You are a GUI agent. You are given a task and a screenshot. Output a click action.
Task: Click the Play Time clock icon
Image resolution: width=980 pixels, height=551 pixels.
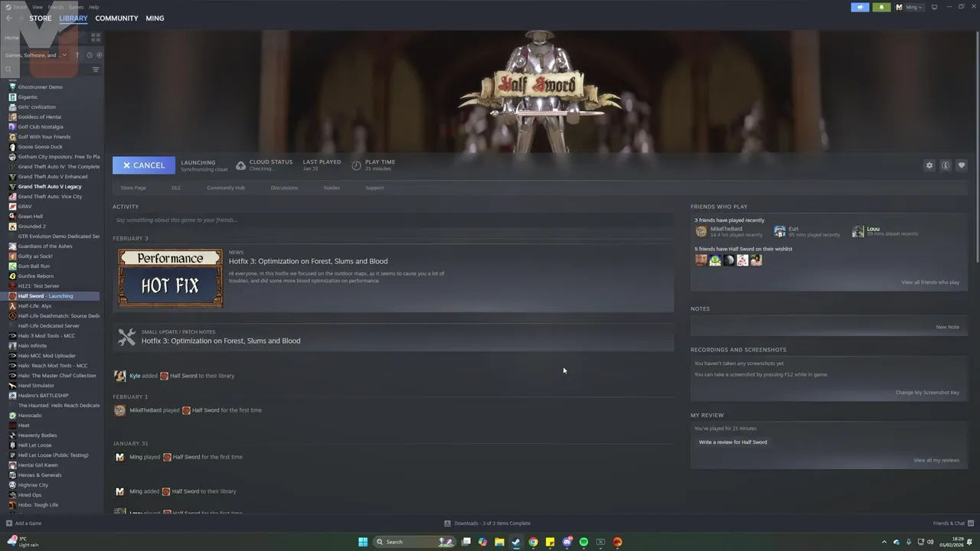[357, 165]
